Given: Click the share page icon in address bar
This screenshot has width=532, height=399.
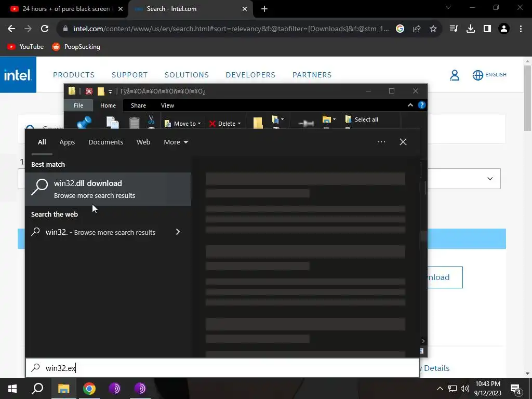Looking at the screenshot, I should coord(417,29).
